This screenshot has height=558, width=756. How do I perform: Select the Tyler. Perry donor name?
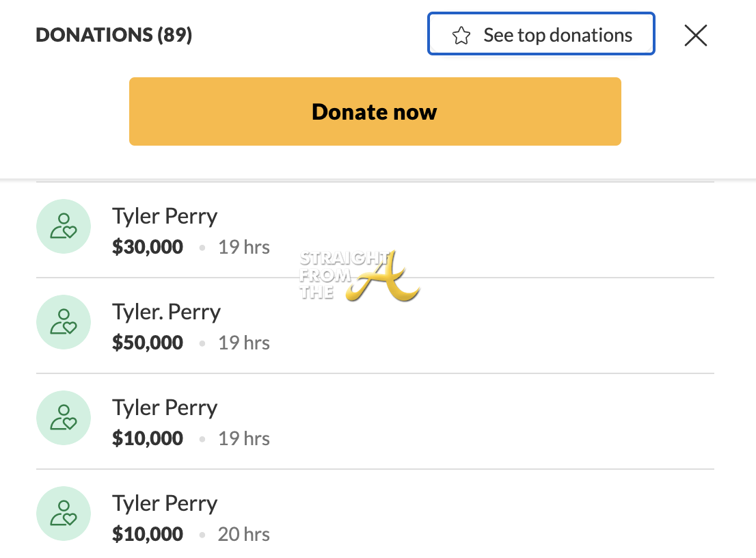(166, 312)
